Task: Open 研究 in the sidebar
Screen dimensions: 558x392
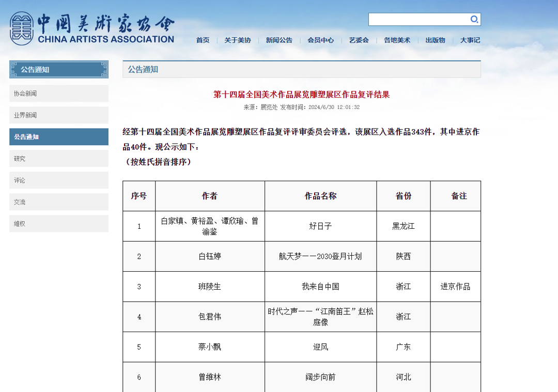Action: click(x=59, y=159)
